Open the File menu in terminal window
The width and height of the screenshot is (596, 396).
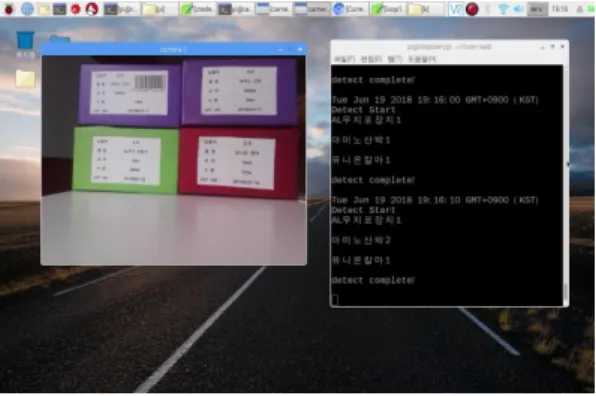click(344, 59)
